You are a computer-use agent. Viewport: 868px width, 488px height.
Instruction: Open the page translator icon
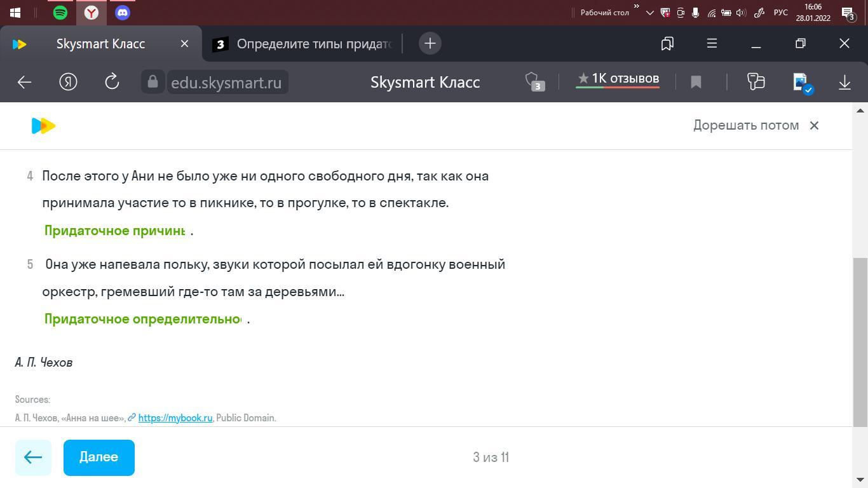click(x=756, y=81)
